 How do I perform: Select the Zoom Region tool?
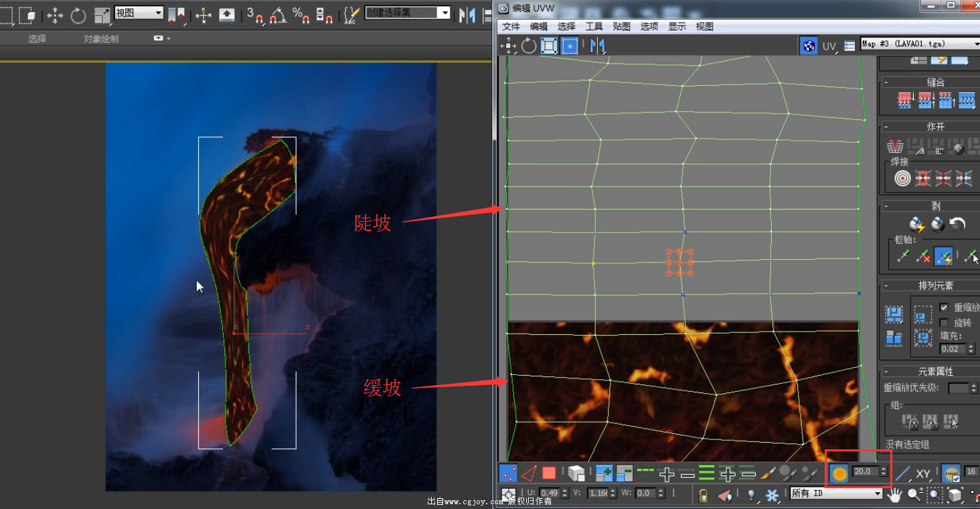pyautogui.click(x=934, y=495)
